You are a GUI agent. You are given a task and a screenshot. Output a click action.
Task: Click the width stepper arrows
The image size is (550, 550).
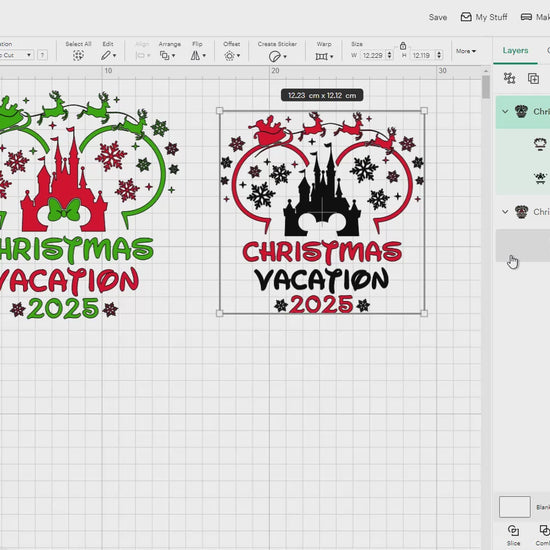[389, 55]
